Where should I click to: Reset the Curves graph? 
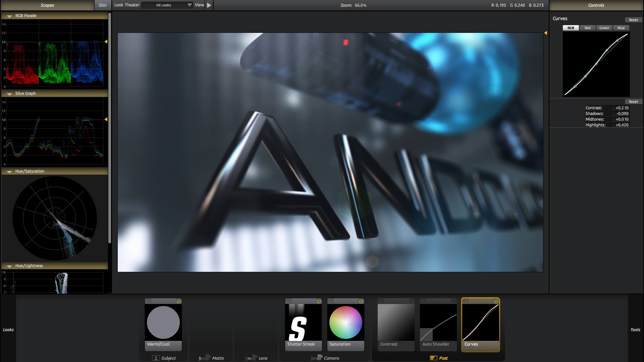click(633, 20)
